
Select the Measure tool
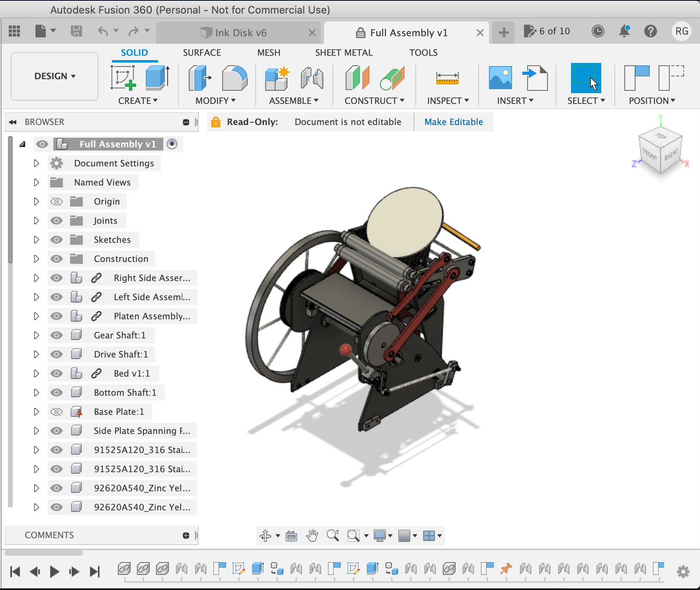click(x=447, y=78)
